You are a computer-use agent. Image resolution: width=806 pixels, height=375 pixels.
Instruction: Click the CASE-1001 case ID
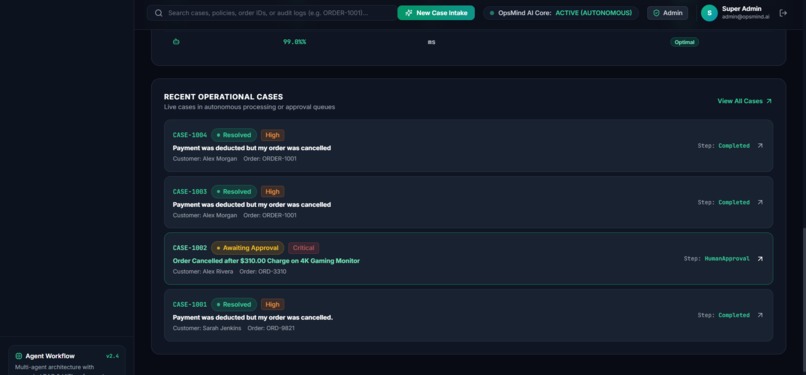click(x=190, y=305)
